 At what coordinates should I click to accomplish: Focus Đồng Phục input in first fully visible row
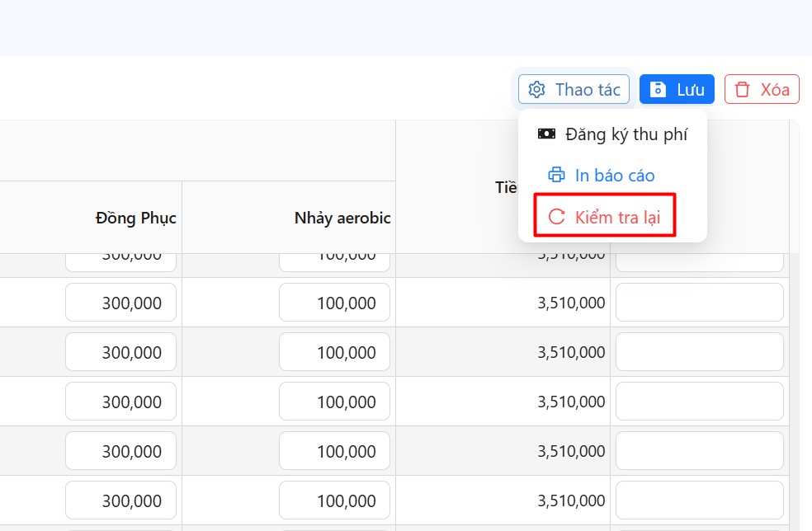tap(121, 303)
